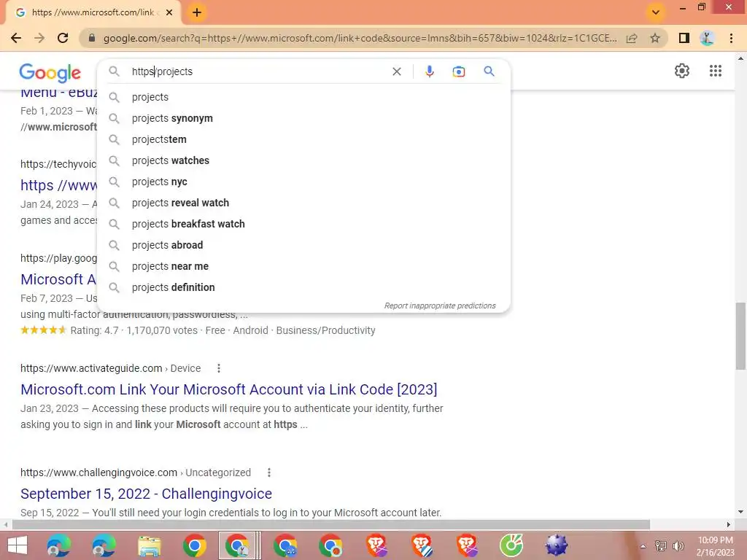
Task: Choose the 'projects watches' suggestion
Action: point(303,160)
